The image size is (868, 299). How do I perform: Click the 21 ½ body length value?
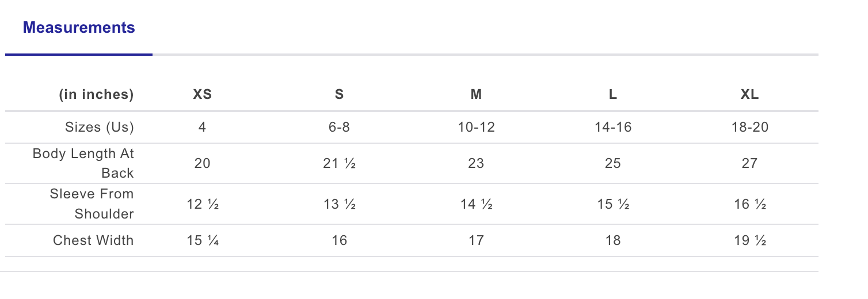coord(339,163)
